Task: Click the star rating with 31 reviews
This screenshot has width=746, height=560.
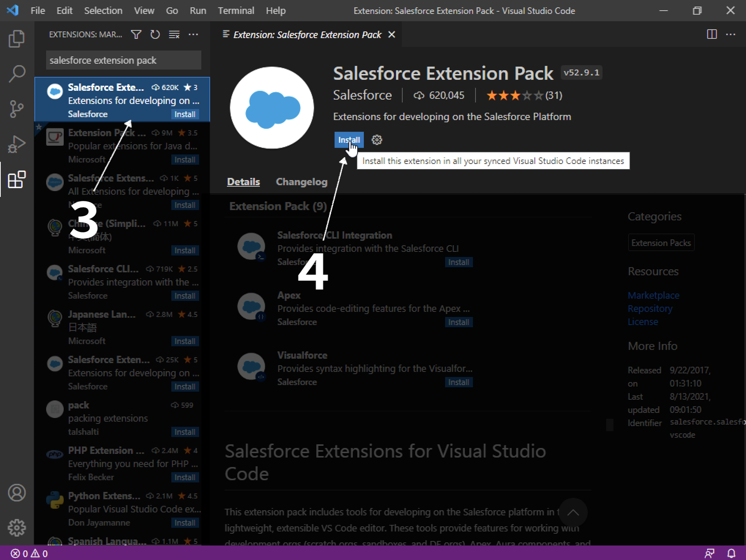Action: pos(524,96)
